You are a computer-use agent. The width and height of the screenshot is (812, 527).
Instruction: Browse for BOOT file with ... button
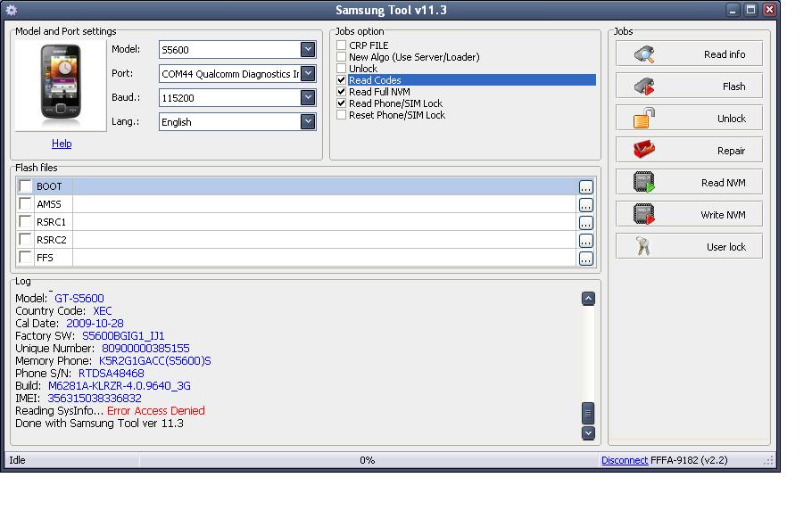pyautogui.click(x=585, y=187)
